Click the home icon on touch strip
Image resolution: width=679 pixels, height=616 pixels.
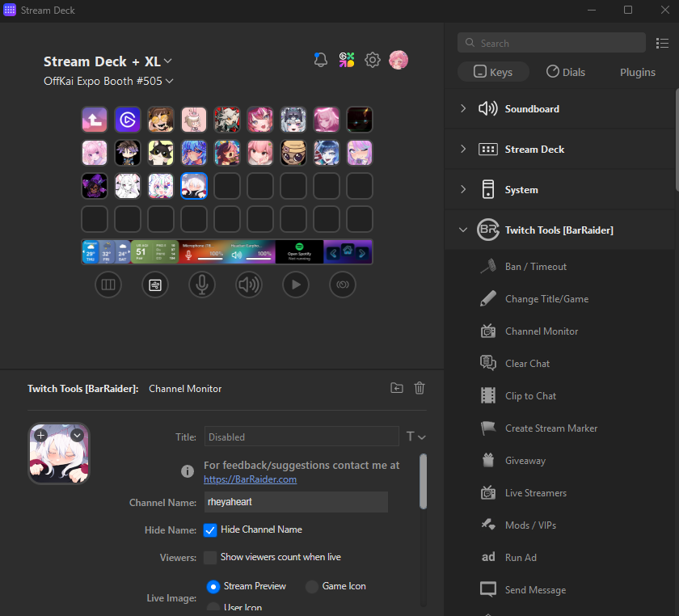click(x=348, y=250)
